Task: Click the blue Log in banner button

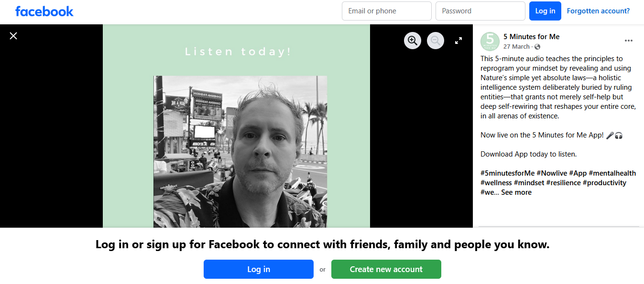Action: coord(259,269)
